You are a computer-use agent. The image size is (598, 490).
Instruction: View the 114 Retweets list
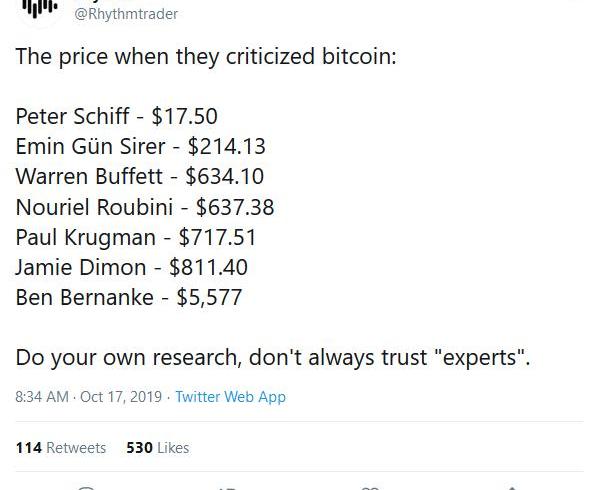click(x=61, y=448)
